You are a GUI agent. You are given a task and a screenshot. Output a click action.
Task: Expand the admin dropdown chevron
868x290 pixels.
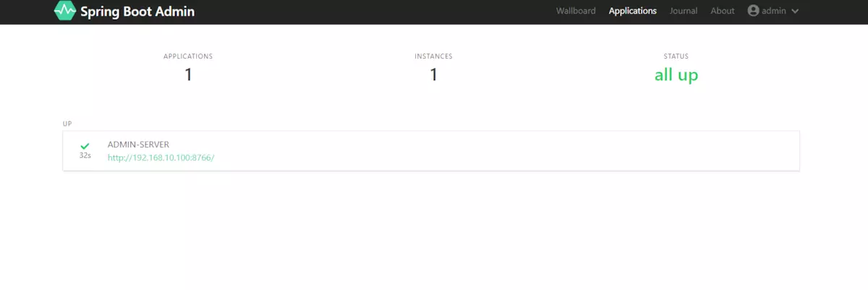pyautogui.click(x=795, y=12)
